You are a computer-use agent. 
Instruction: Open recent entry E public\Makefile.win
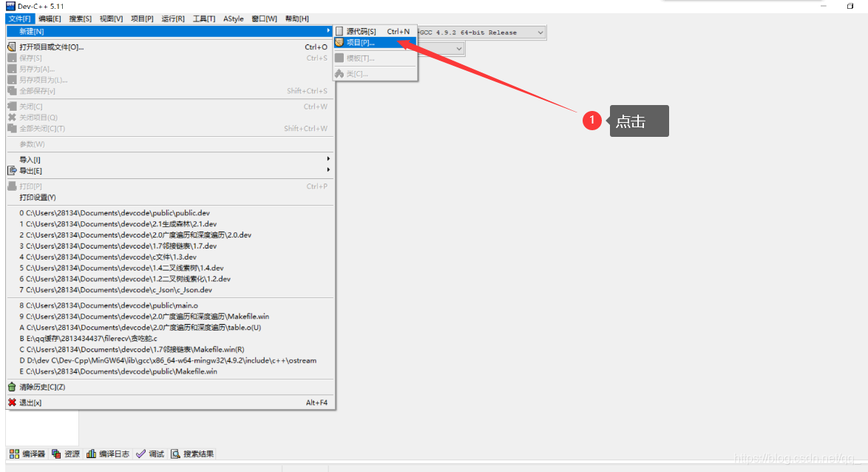tap(169, 371)
